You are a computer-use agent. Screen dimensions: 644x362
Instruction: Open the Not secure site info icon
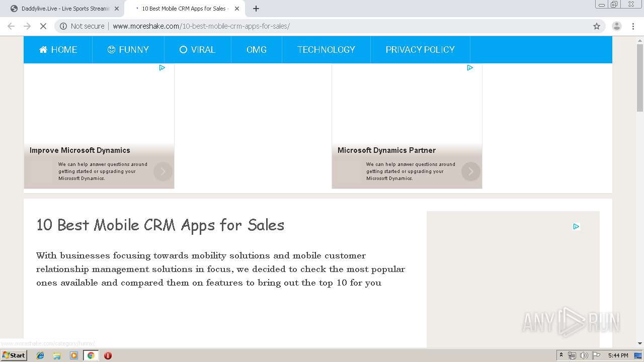(x=63, y=26)
